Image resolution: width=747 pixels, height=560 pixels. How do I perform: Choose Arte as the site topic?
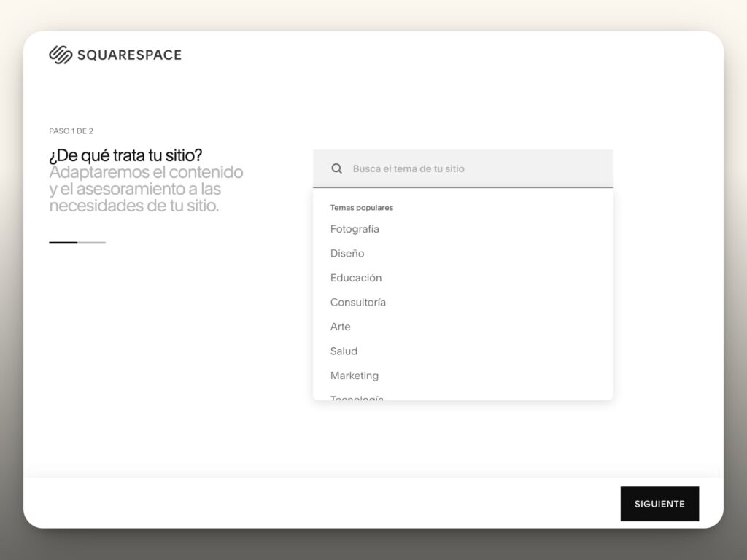(341, 327)
